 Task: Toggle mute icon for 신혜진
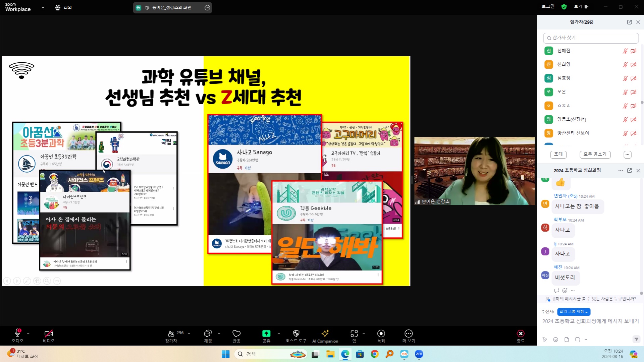click(x=625, y=51)
